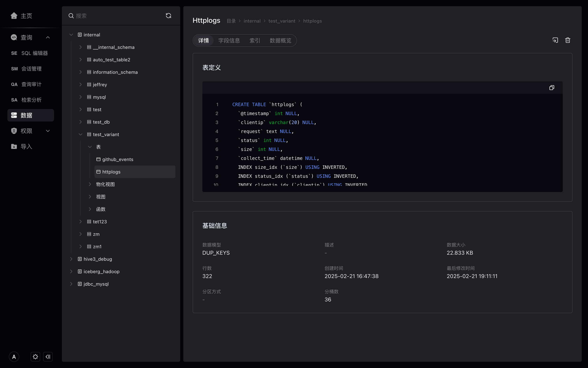This screenshot has width=588, height=368.
Task: Collapse the test_variant database chevron
Action: click(x=81, y=134)
